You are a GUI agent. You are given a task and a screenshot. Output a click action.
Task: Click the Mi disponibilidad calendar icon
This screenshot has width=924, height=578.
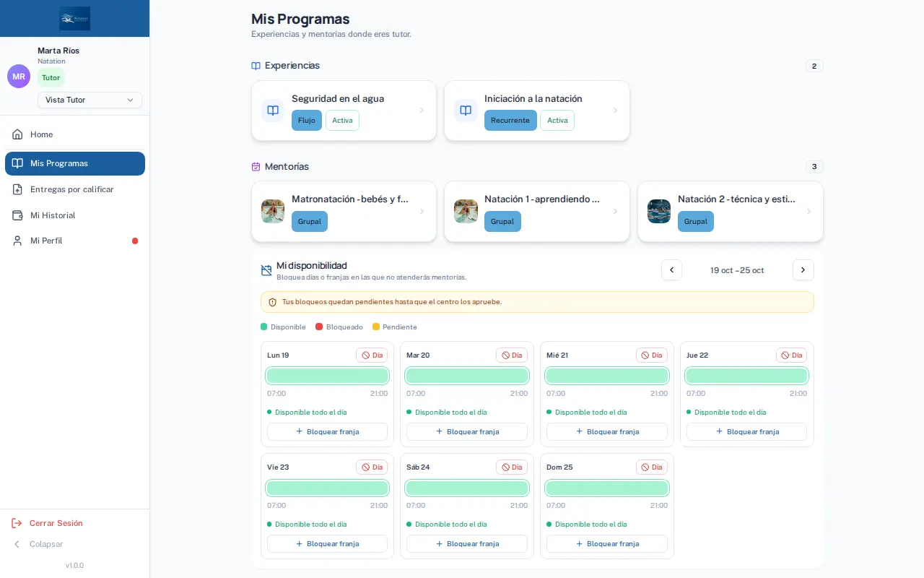click(x=266, y=270)
